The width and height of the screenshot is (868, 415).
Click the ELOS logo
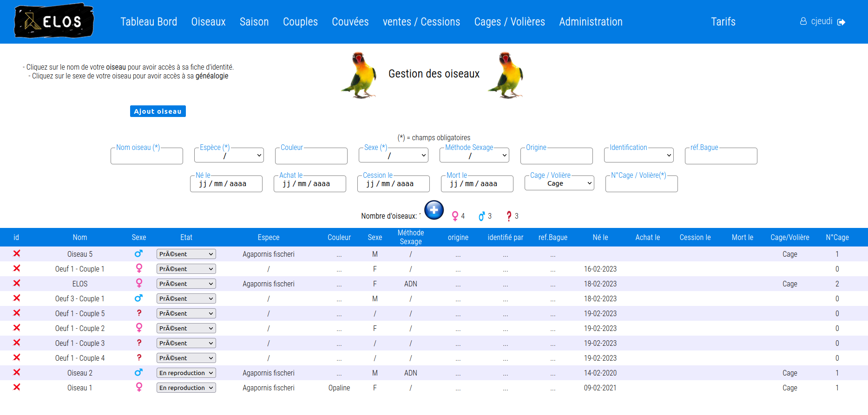click(54, 21)
